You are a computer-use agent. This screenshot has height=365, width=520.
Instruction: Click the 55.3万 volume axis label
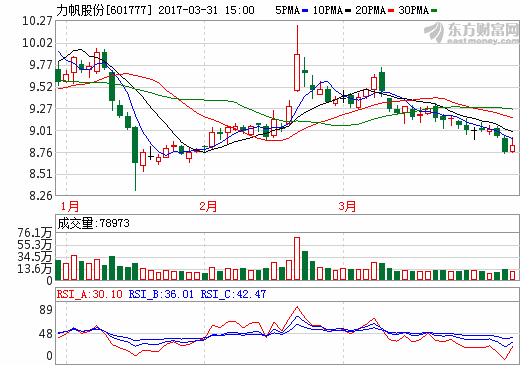[35, 245]
